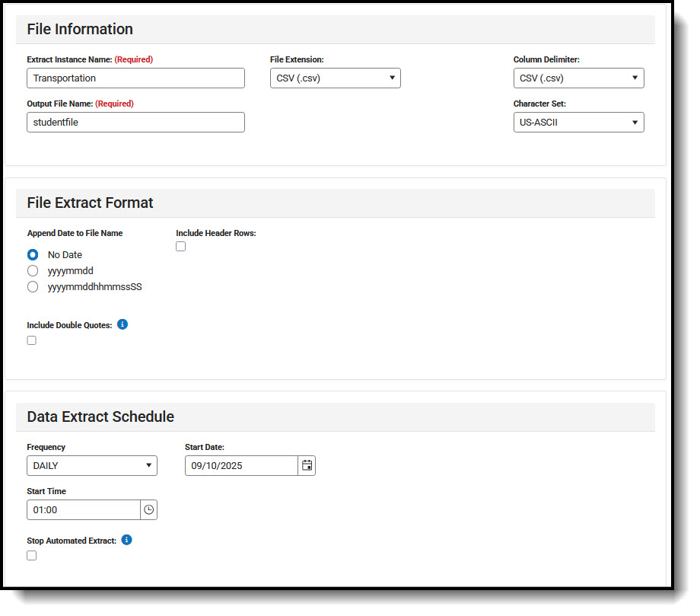700x616 pixels.
Task: Click the Start Time 01:00 field
Action: (83, 509)
